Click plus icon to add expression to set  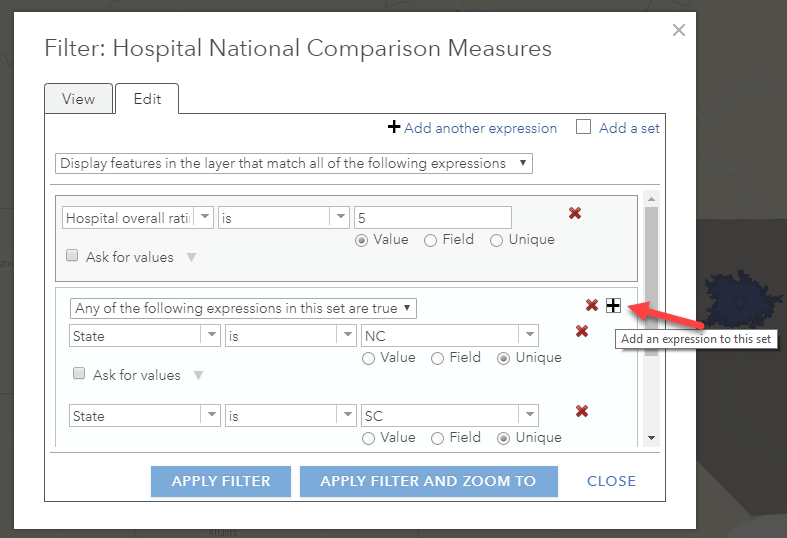[x=613, y=305]
